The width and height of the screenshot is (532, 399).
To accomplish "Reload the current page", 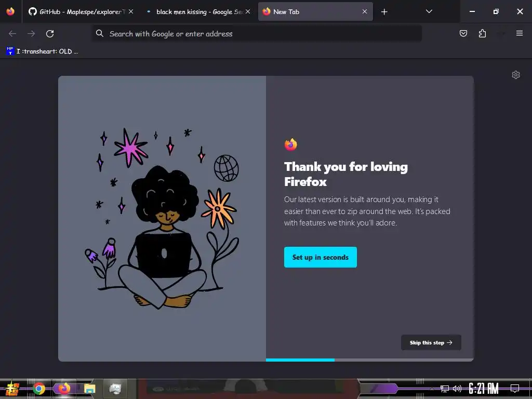I will 50,34.
